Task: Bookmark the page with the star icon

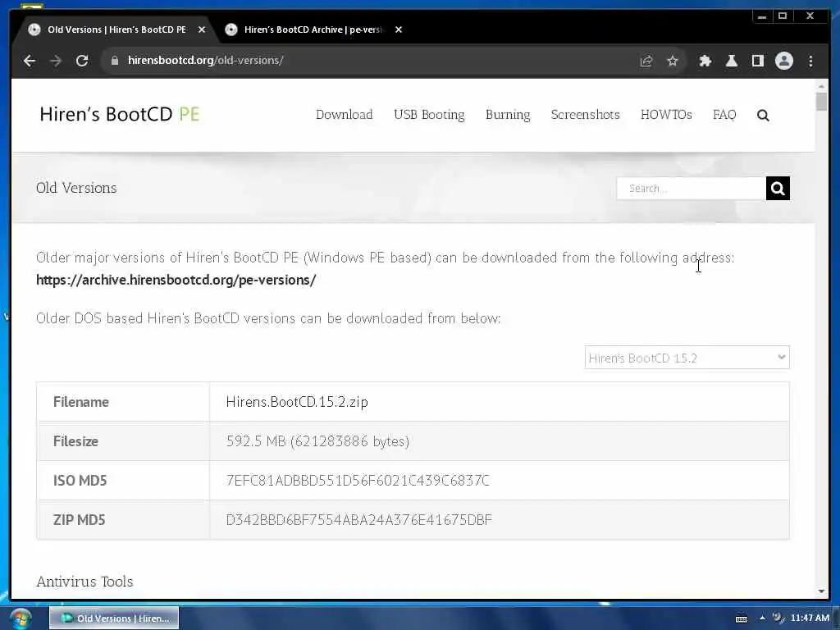Action: (x=673, y=61)
